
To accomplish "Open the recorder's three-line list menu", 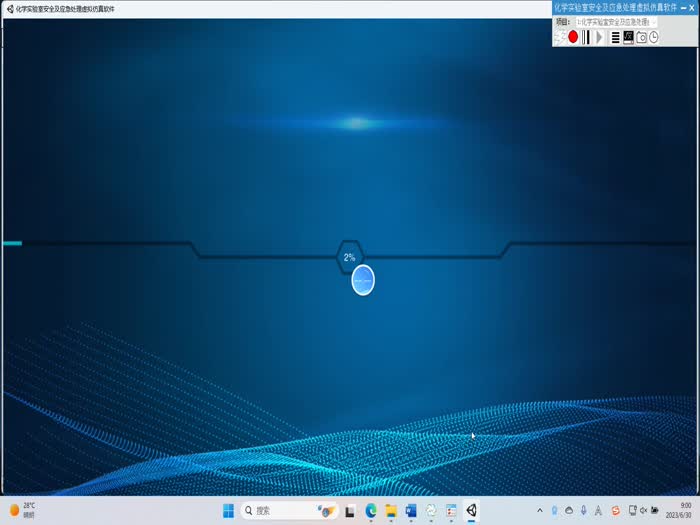I will tap(615, 37).
